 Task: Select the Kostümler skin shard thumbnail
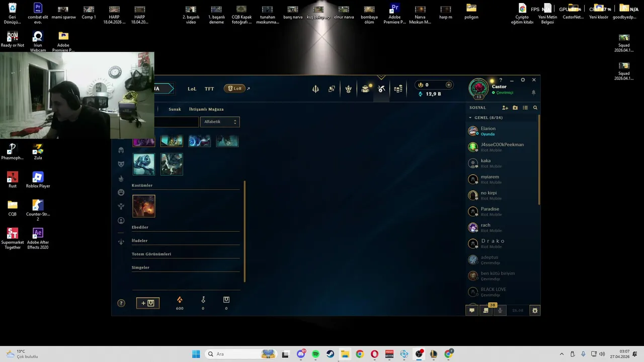(x=144, y=206)
